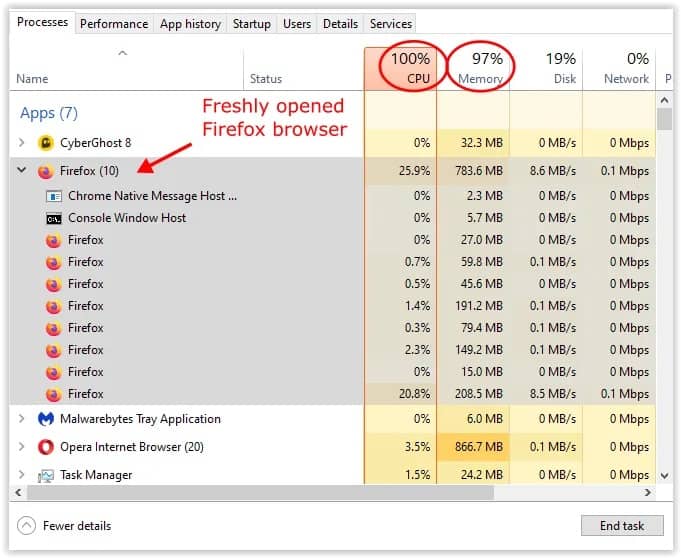Click Firefox icon in the 149.2 MB row

point(53,350)
